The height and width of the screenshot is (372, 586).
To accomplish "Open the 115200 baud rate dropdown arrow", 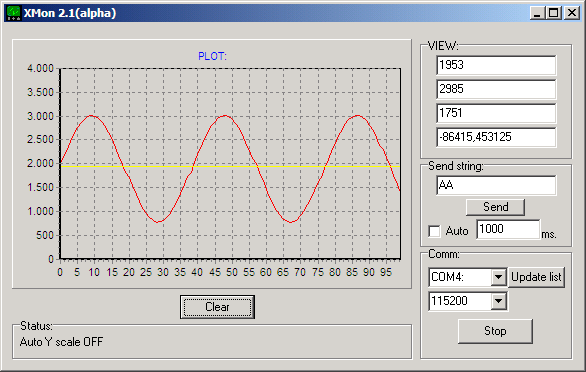I will tap(499, 301).
